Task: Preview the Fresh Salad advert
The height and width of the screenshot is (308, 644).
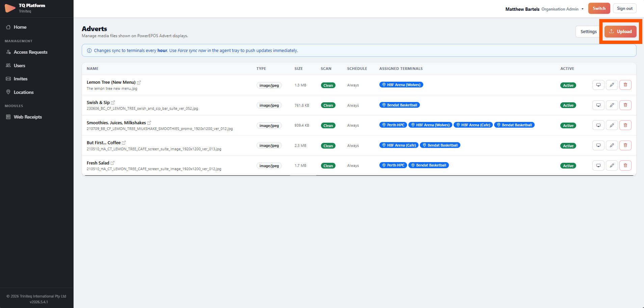Action: click(598, 165)
